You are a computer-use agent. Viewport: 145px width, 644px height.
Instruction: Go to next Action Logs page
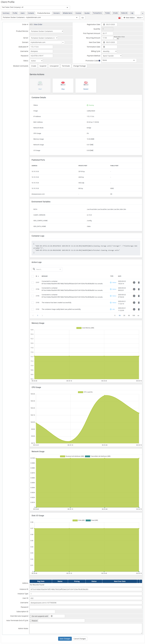coord(42,316)
